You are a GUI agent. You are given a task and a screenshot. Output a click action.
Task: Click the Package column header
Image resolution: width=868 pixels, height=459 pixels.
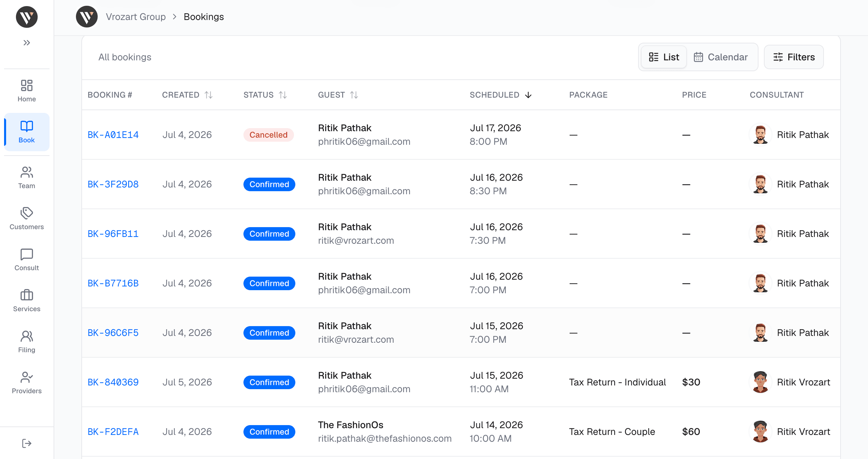click(x=588, y=95)
